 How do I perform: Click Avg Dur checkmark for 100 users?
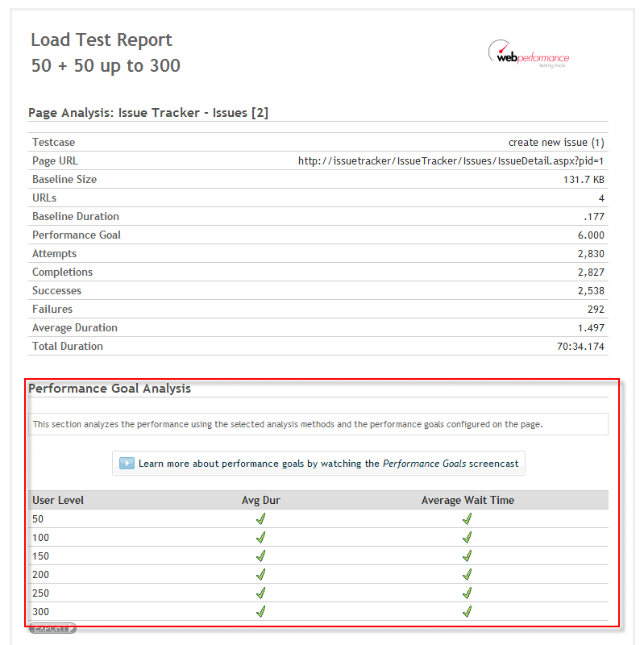pos(260,537)
